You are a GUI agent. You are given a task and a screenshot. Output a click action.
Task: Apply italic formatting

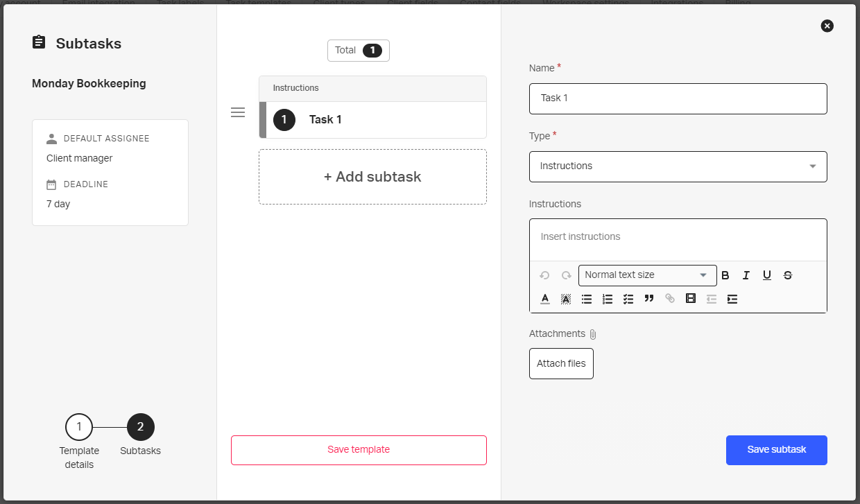pos(746,275)
